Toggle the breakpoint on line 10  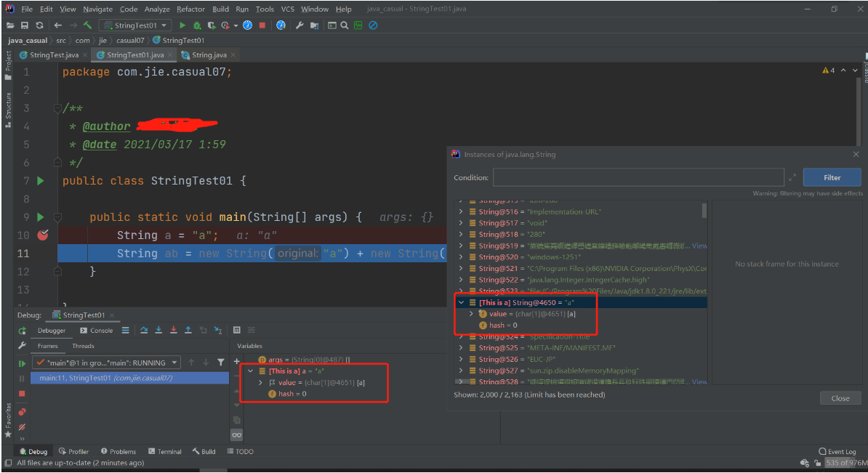point(43,235)
